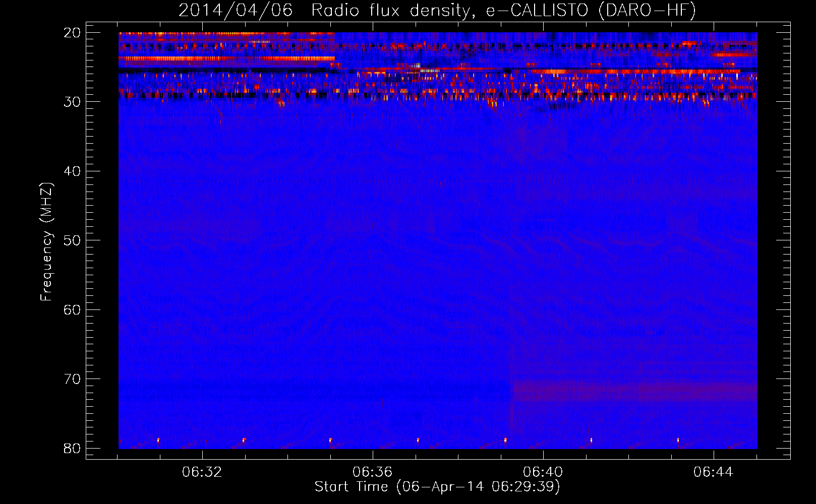Click the time tick label '06:44'
Viewport: 816px width, 504px height.
point(714,472)
